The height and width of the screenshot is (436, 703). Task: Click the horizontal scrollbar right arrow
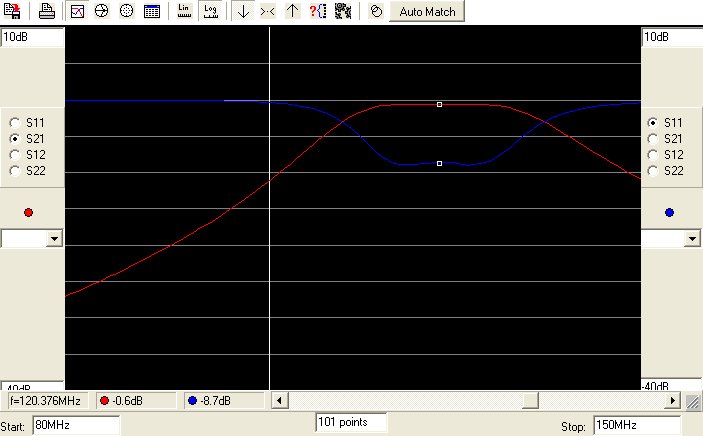673,401
